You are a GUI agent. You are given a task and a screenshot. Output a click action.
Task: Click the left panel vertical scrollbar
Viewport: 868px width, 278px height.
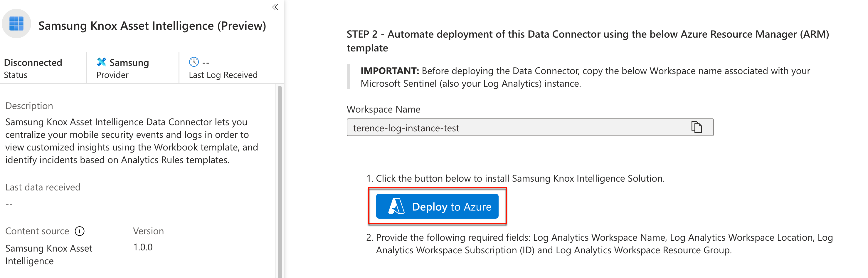click(279, 169)
